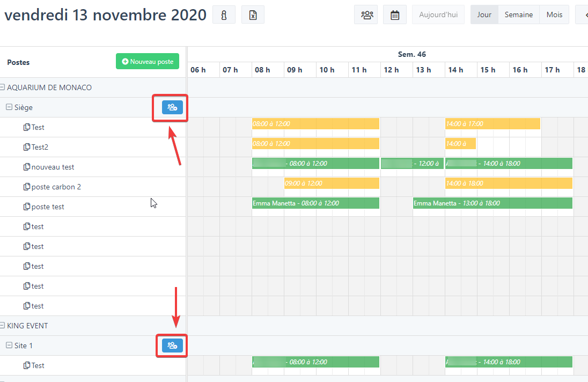Click the blue assign-staff icon for Site 1
Image resolution: width=588 pixels, height=382 pixels.
[172, 346]
